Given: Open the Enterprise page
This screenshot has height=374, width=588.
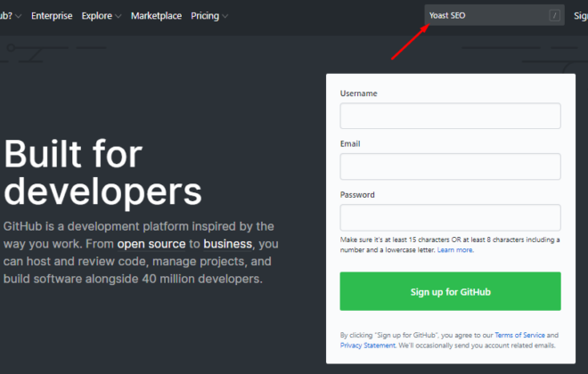Looking at the screenshot, I should click(x=52, y=16).
